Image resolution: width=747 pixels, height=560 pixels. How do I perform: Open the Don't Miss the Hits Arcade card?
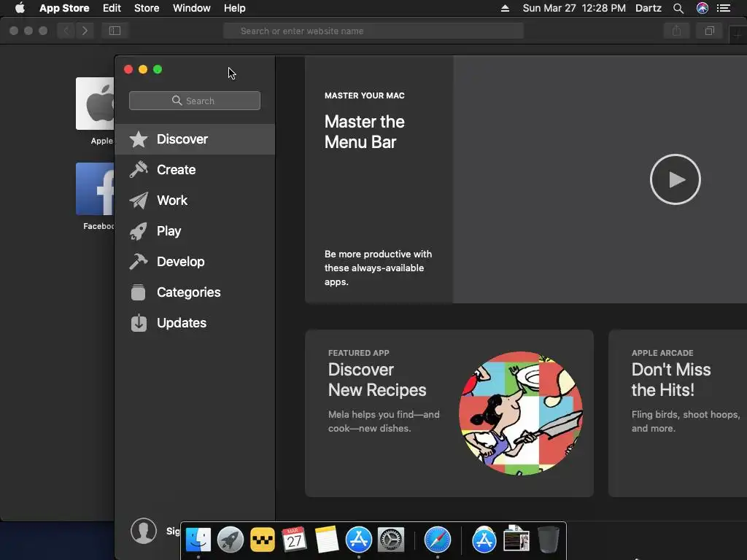tap(678, 413)
